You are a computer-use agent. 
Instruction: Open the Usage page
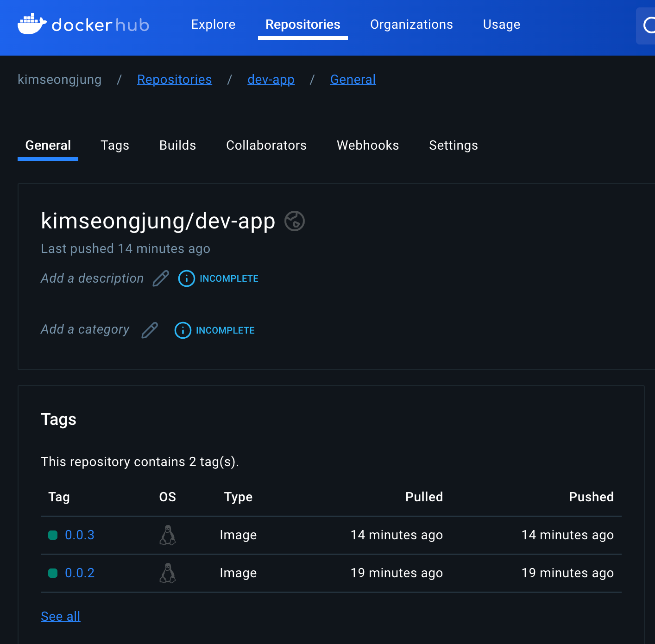[x=502, y=25]
